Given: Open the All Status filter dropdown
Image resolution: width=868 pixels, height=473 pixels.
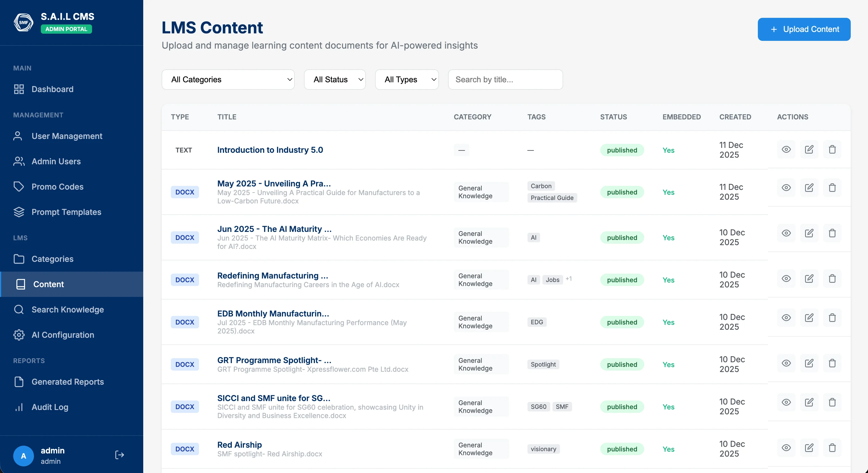Looking at the screenshot, I should [x=334, y=80].
